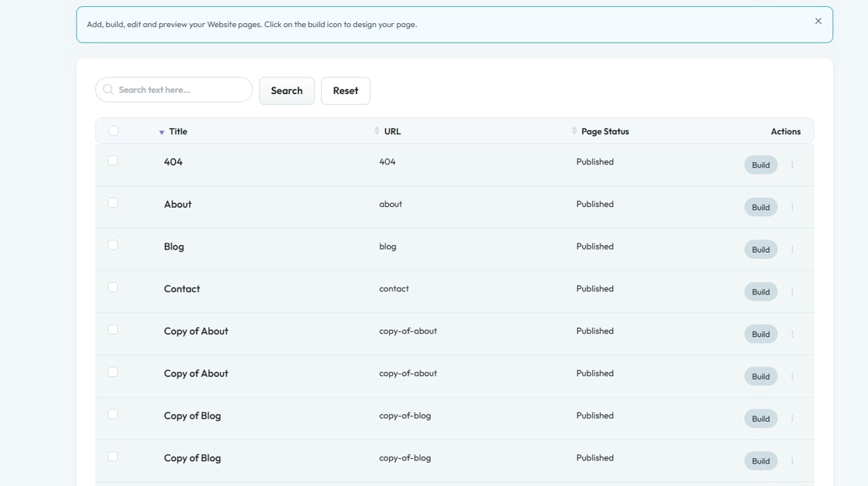
Task: Check the box for the 404 page row
Action: [x=113, y=160]
